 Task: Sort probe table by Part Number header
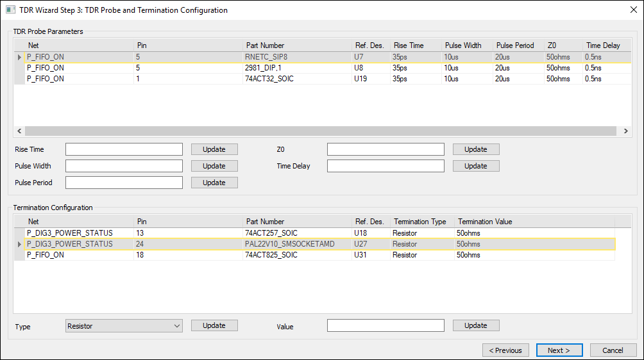(x=265, y=45)
